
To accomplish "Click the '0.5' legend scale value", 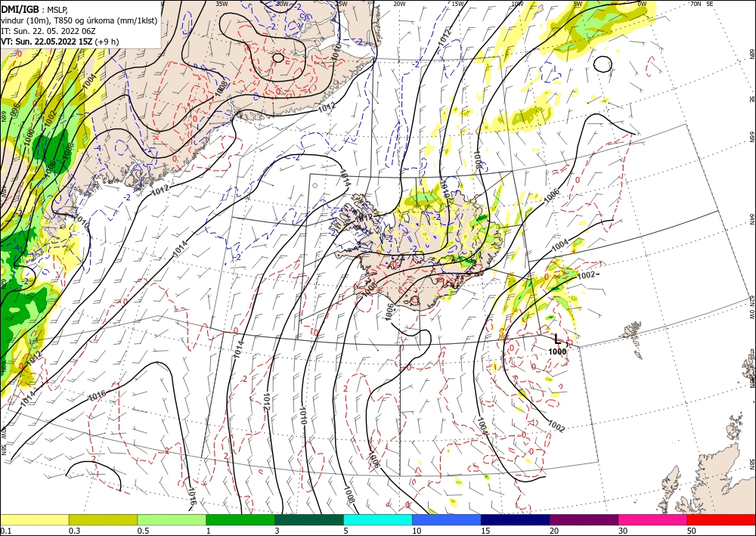I will pos(143,530).
